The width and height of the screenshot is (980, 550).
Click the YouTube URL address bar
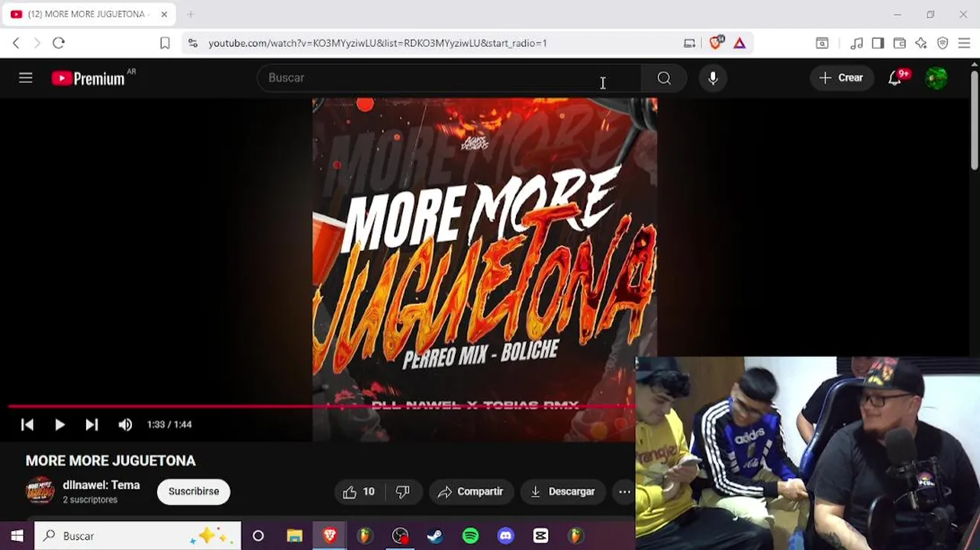378,44
